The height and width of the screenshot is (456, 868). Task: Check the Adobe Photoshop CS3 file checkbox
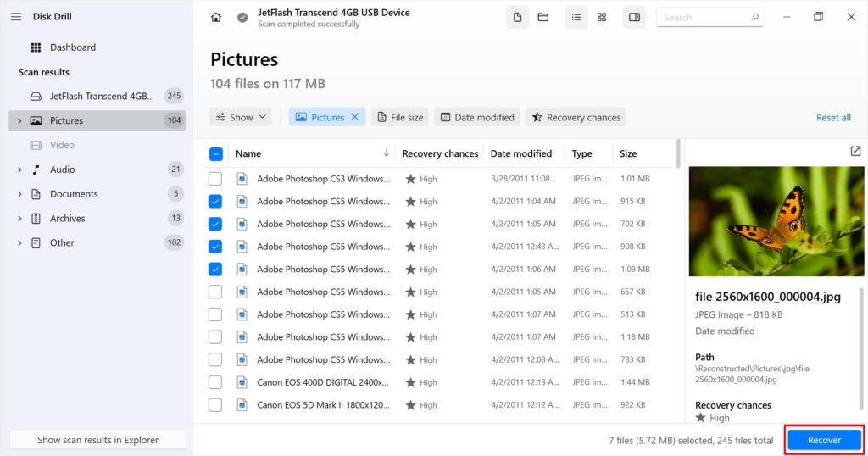[x=215, y=179]
